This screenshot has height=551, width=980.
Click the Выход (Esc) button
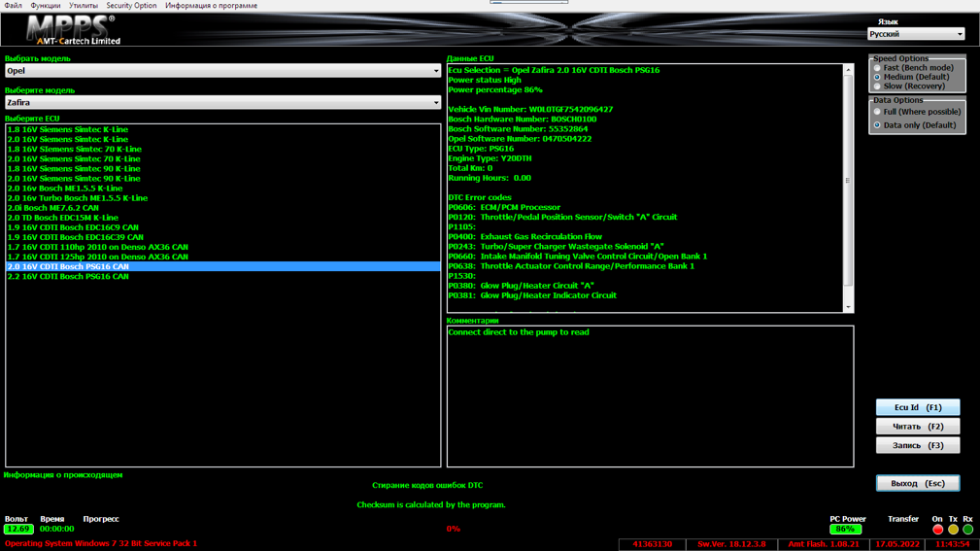click(918, 483)
